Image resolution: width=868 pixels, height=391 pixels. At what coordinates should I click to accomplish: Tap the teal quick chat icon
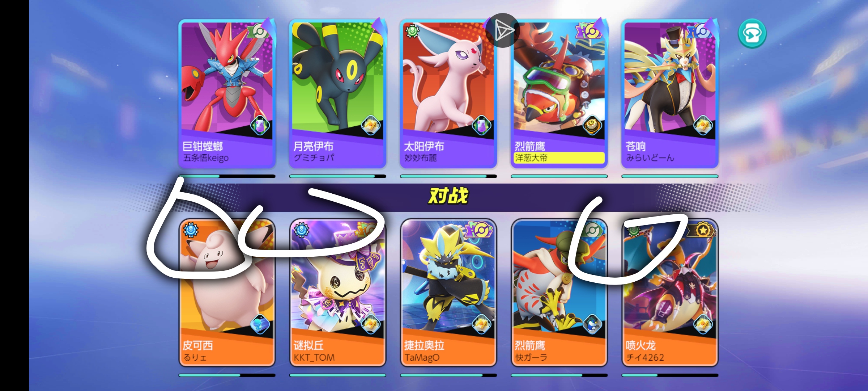[x=752, y=33]
